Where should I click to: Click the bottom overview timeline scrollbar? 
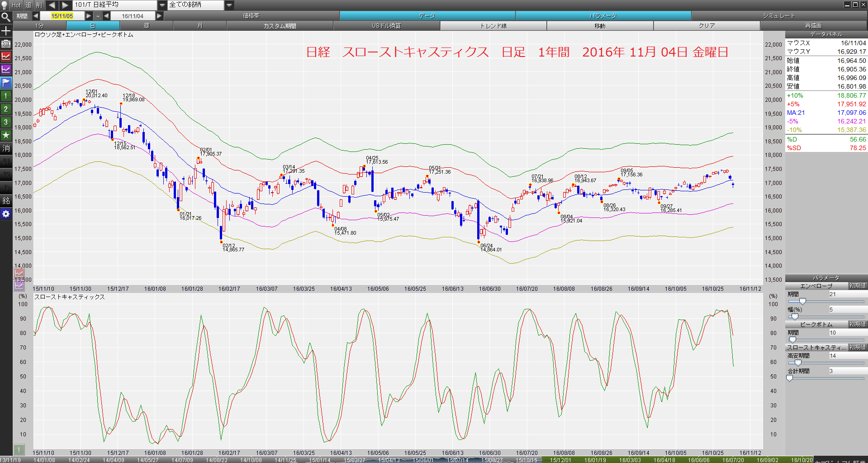(407, 460)
